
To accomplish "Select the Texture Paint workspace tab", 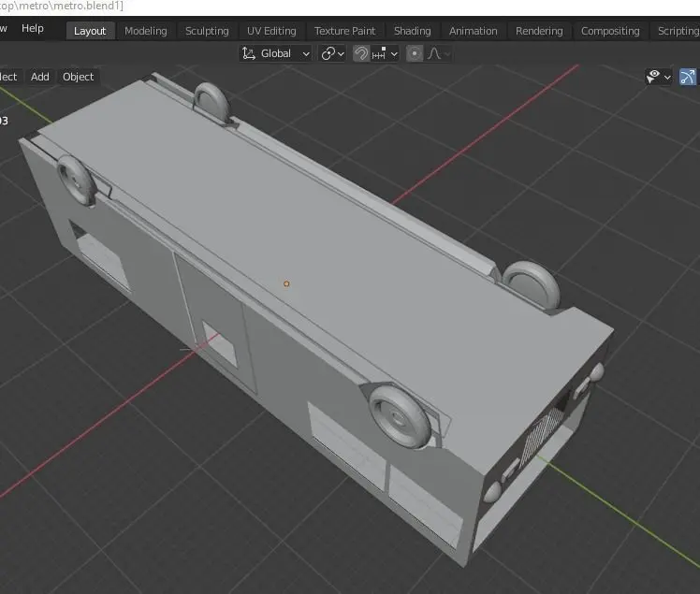I will point(344,31).
